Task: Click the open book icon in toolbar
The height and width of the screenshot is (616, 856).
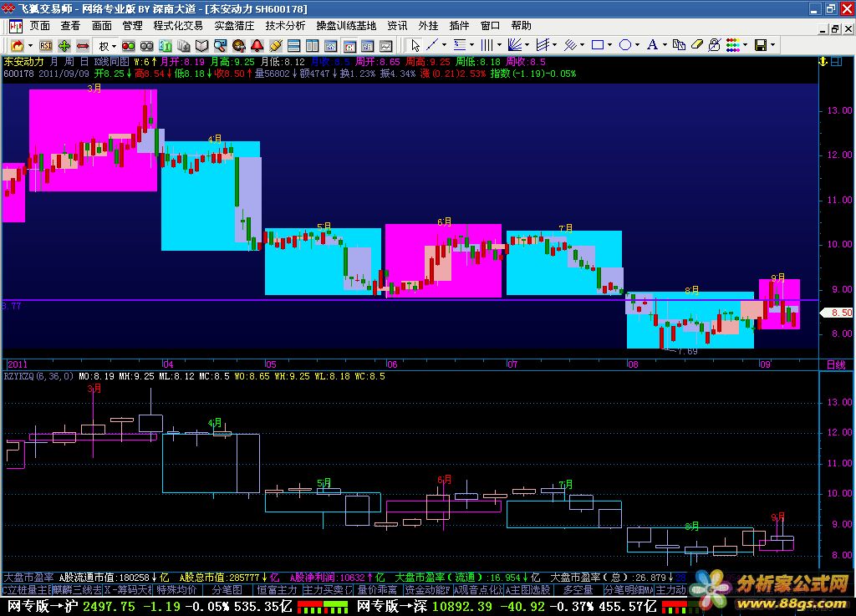Action: (x=202, y=45)
